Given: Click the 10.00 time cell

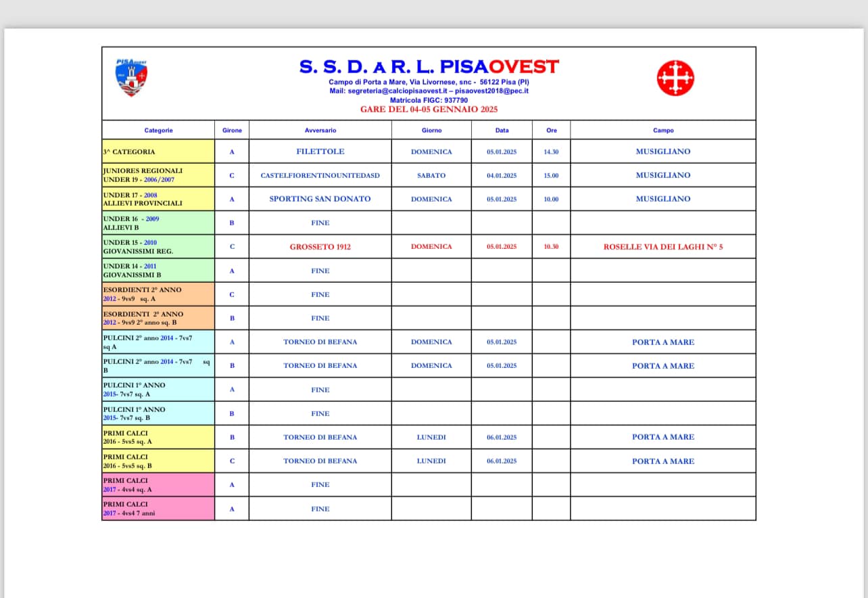Looking at the screenshot, I should click(x=551, y=199).
